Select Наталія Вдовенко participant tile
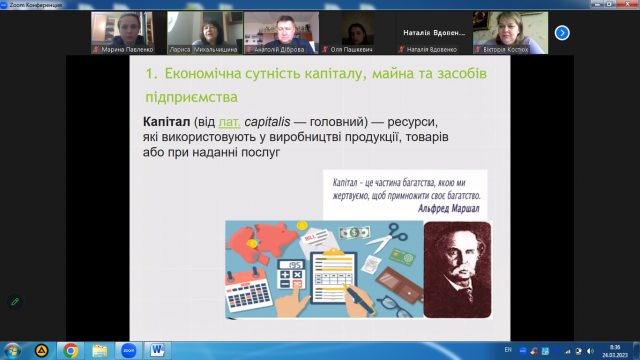Viewport: 640px width, 360px height. click(x=434, y=33)
